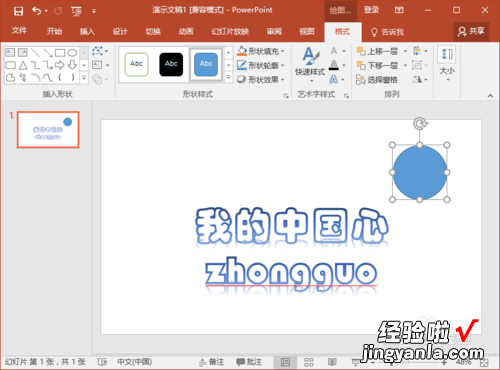Click the blue circle shape on slide
500x370 pixels.
[x=420, y=172]
